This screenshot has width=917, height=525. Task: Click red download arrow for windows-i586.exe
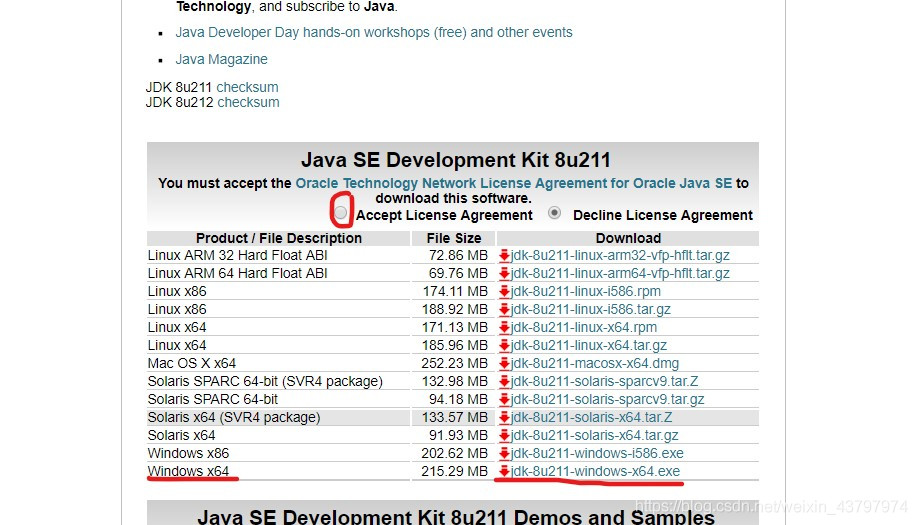coord(504,453)
